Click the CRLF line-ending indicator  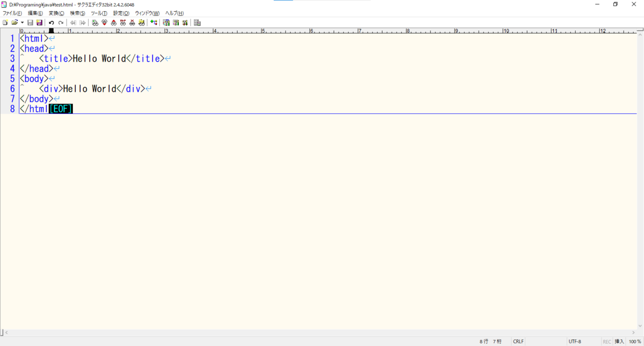518,341
